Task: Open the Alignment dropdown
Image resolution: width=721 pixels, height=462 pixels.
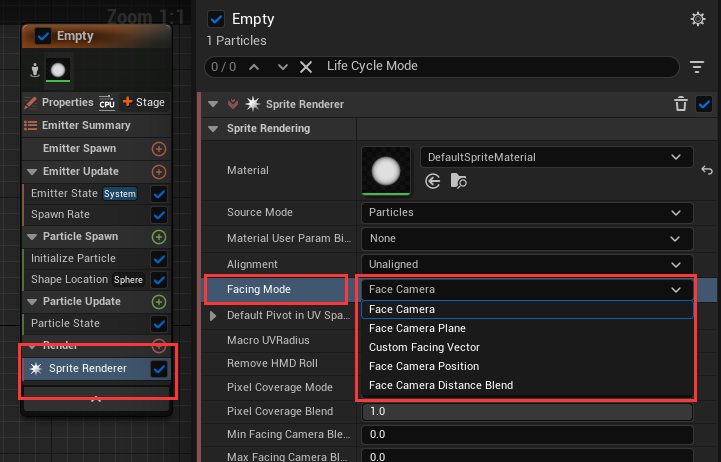Action: coord(526,264)
